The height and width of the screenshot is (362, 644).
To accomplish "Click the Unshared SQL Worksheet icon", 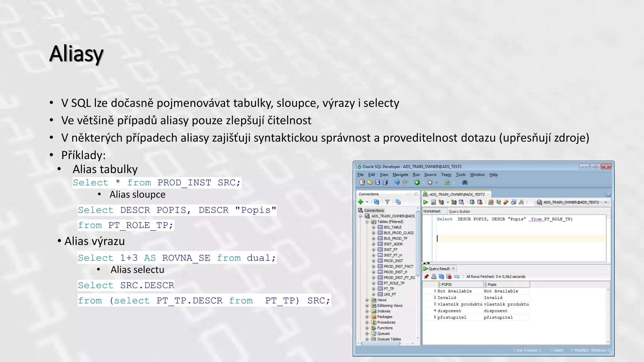I will pos(491,202).
